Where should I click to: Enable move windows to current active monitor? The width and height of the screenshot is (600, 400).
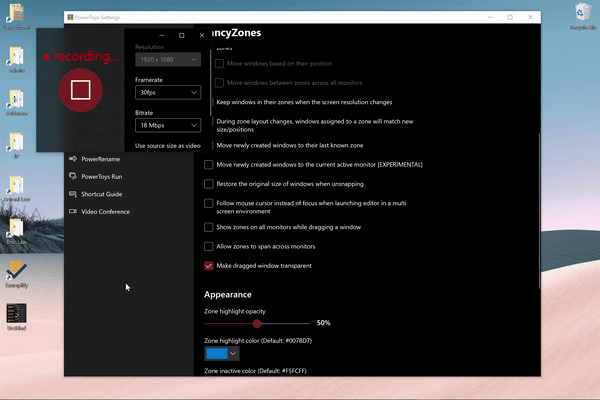click(x=209, y=165)
